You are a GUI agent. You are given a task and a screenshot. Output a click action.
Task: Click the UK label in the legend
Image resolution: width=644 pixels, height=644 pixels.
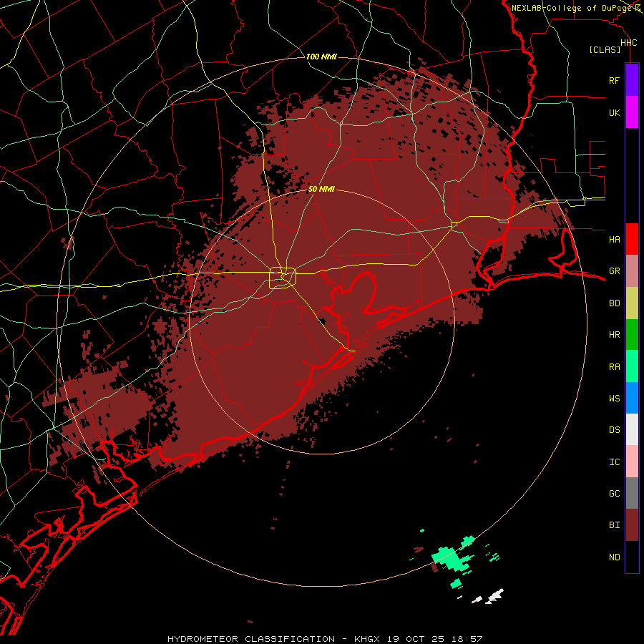[614, 113]
